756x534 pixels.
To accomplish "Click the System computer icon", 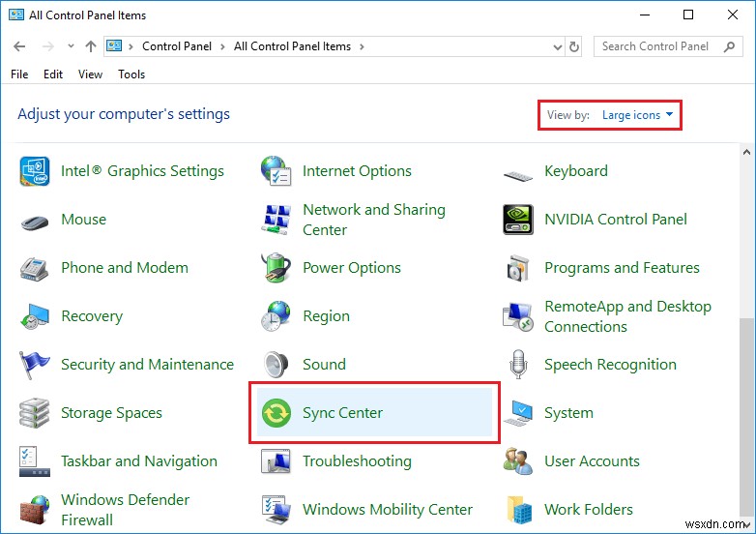I will [x=518, y=413].
